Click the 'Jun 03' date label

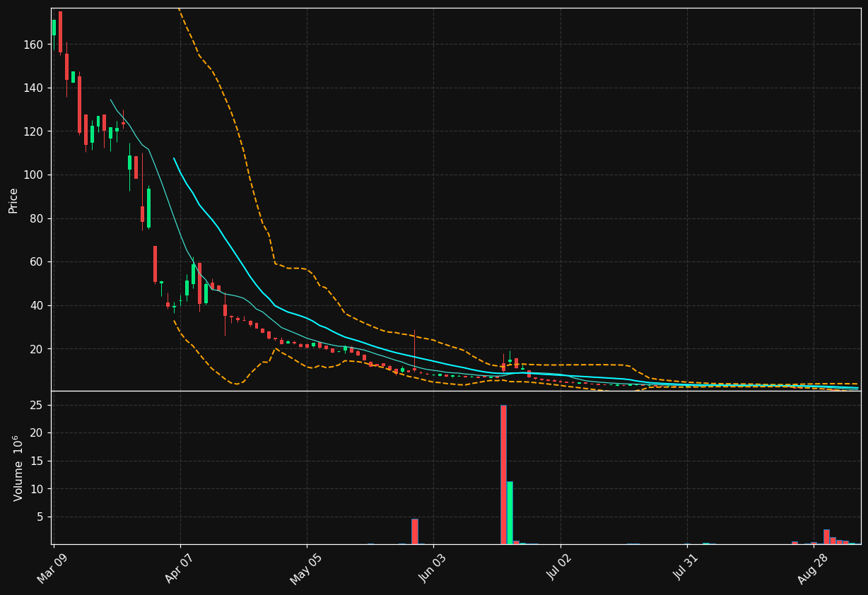pos(433,567)
